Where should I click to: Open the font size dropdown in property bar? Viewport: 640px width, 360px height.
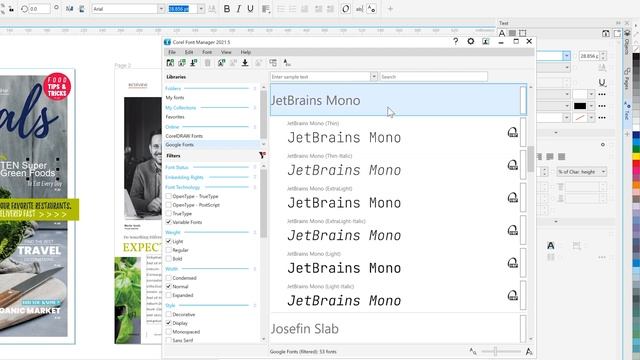201,9
